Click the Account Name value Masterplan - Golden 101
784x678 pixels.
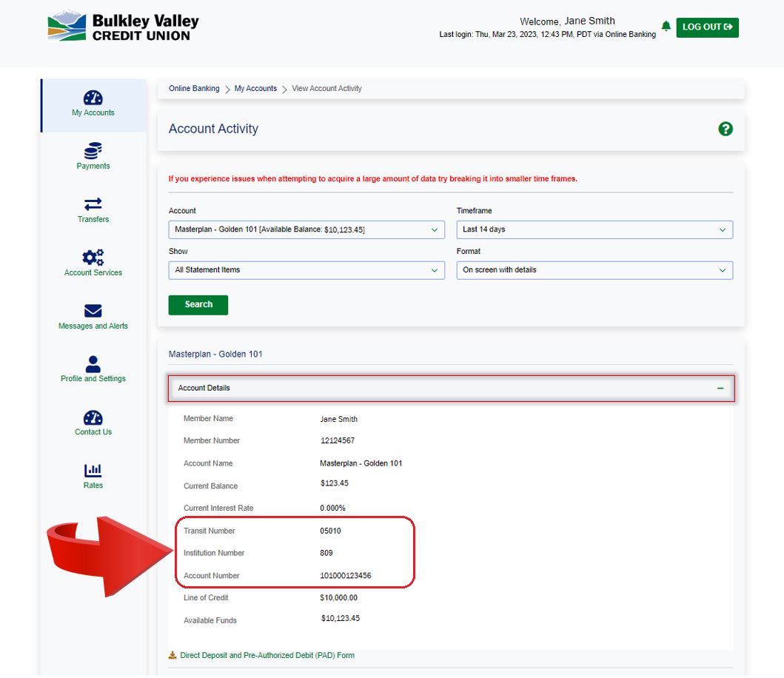point(361,463)
